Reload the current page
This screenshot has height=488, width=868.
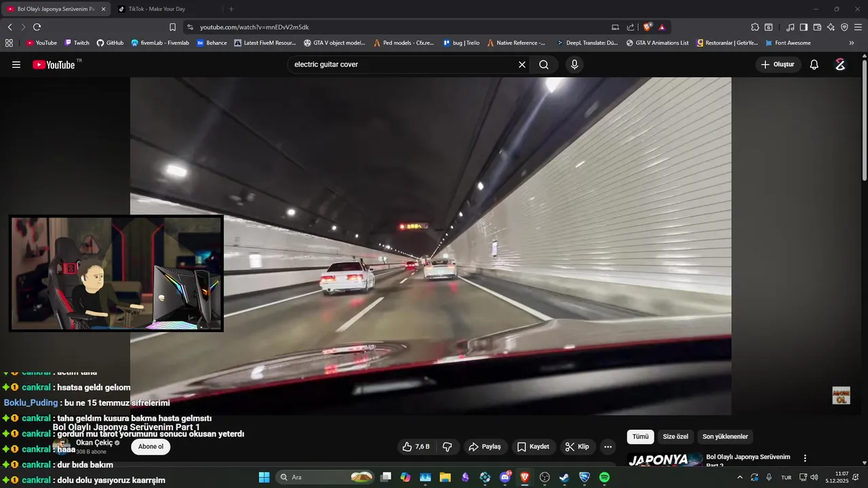click(x=37, y=27)
